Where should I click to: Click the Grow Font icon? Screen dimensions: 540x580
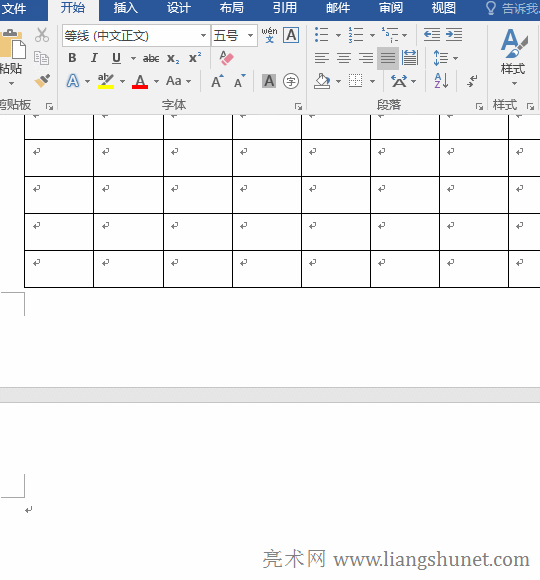click(217, 81)
